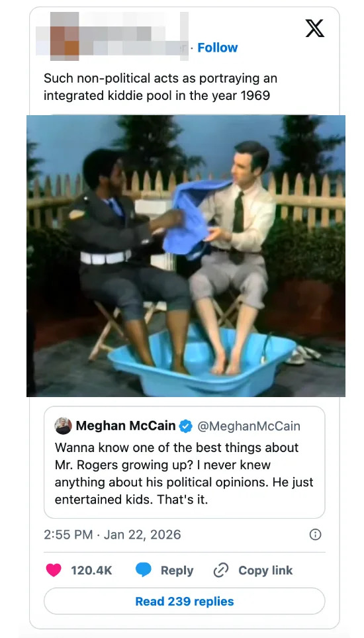Click the chain link copy icon
The width and height of the screenshot is (364, 638).
(221, 570)
